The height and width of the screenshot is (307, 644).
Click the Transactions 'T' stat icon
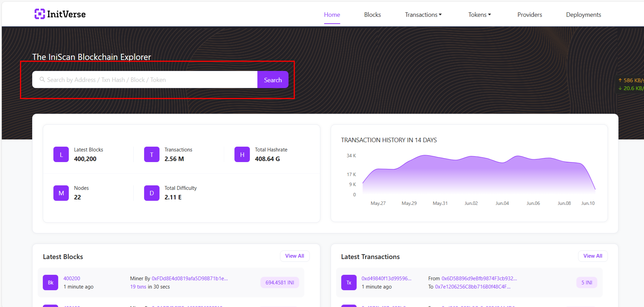152,155
